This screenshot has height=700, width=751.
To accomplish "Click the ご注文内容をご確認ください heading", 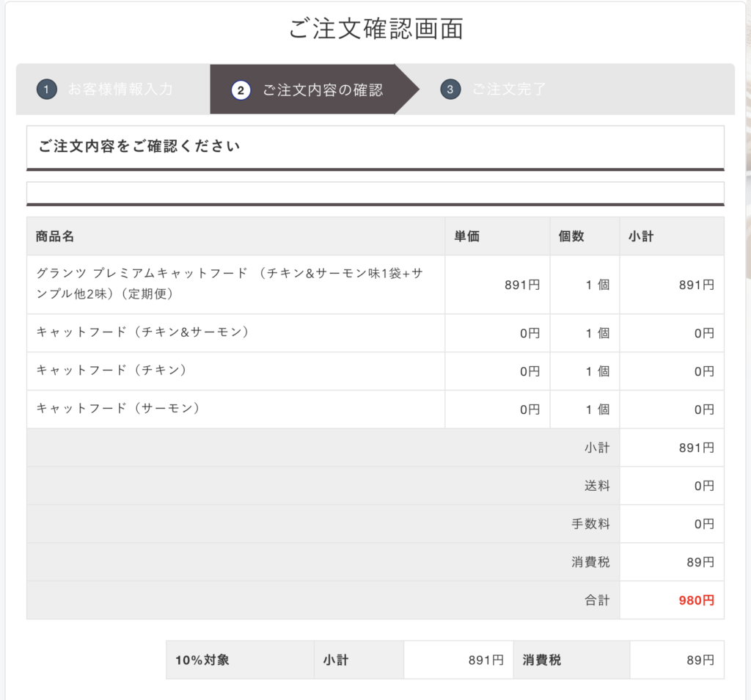I will click(x=139, y=146).
